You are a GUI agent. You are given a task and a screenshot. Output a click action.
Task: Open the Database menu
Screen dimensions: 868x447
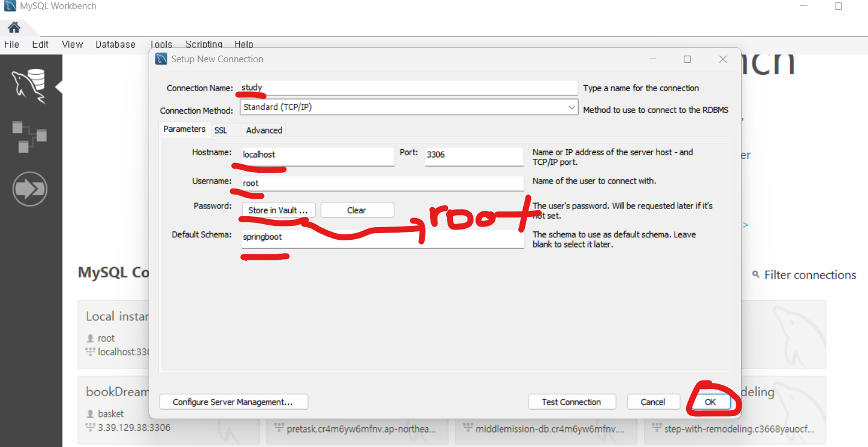pyautogui.click(x=115, y=44)
